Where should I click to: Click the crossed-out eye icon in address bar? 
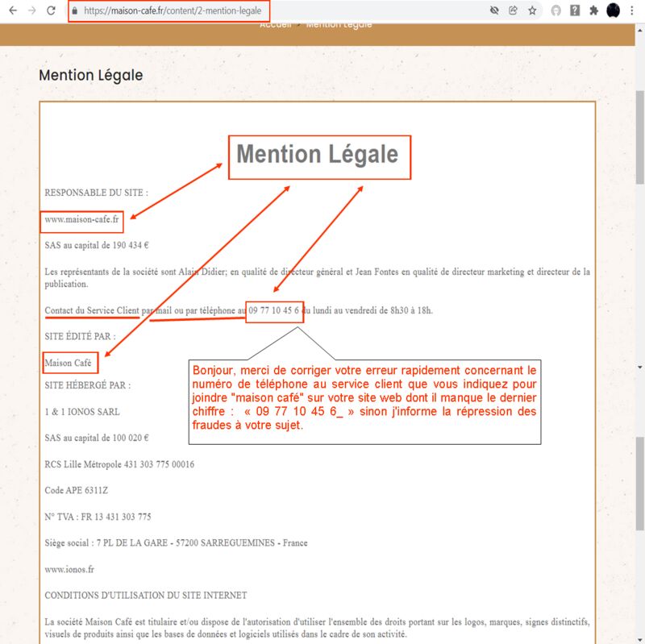pyautogui.click(x=494, y=10)
